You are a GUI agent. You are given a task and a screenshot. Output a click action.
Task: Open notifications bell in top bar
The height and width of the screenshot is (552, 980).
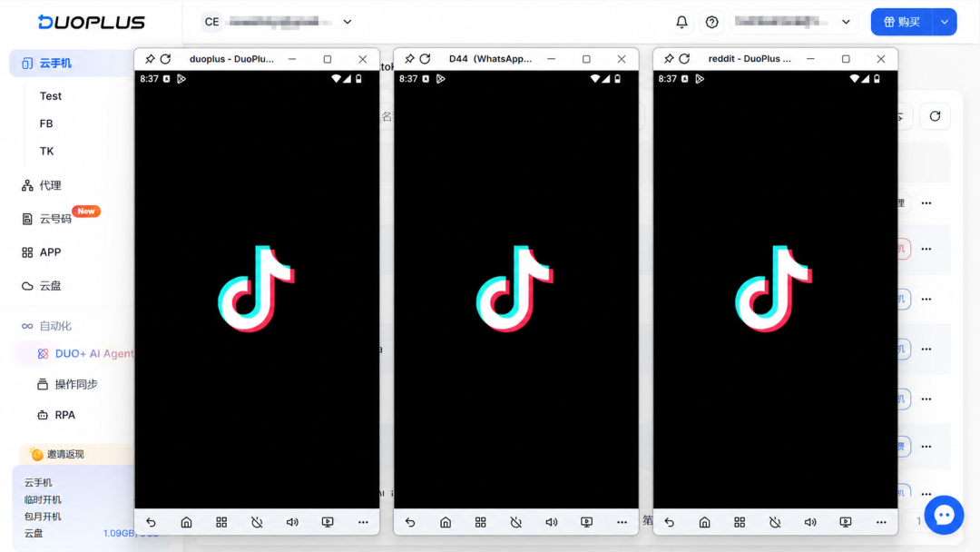click(x=681, y=22)
